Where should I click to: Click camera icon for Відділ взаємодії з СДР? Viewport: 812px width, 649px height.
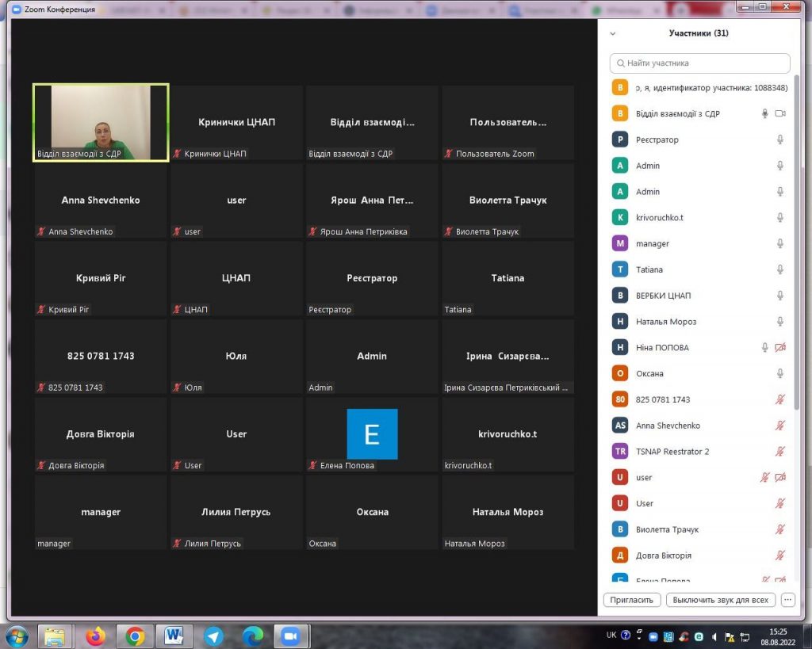point(780,114)
